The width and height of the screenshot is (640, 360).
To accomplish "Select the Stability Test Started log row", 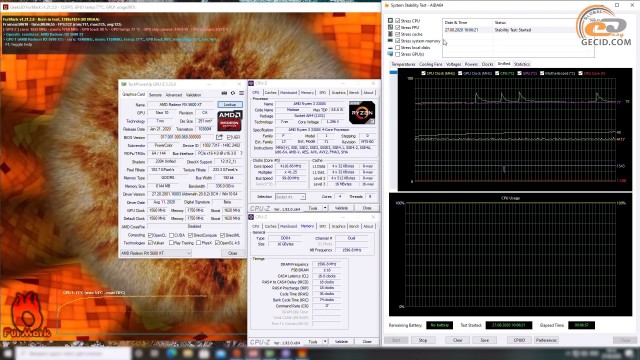I will 518,30.
